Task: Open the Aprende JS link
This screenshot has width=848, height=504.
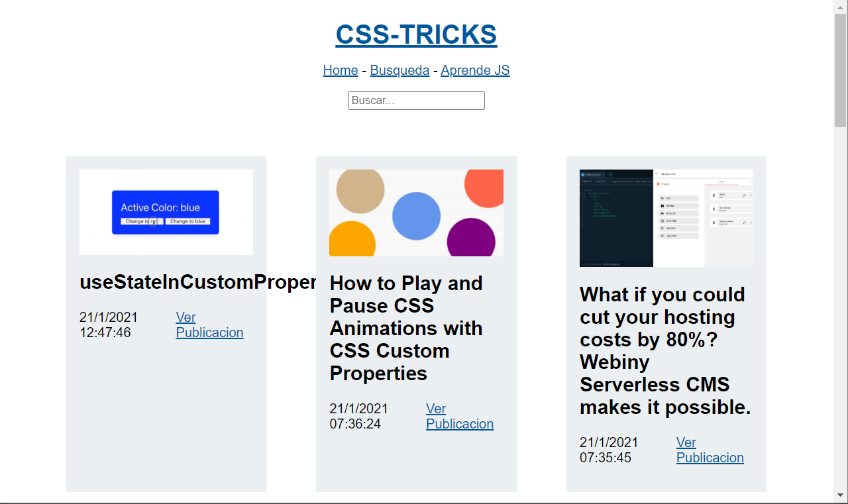Action: [475, 70]
